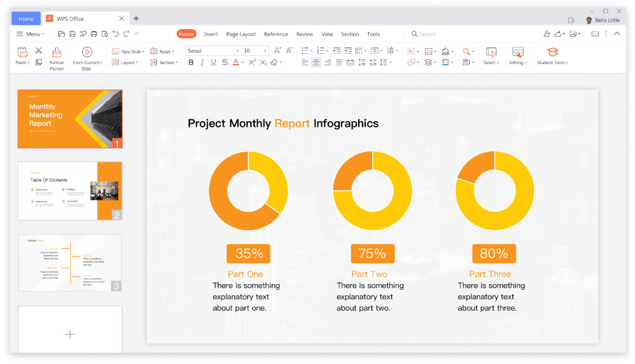Image resolution: width=635 pixels, height=364 pixels.
Task: Switch to the View tab
Action: pos(327,34)
